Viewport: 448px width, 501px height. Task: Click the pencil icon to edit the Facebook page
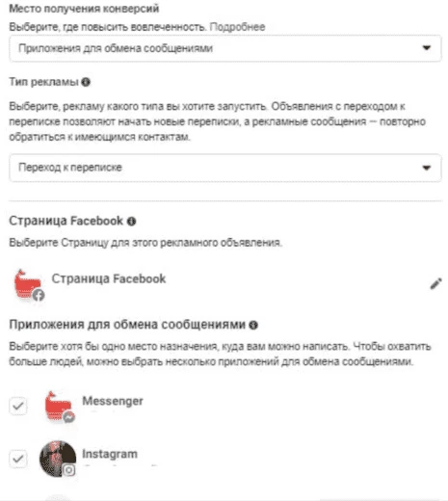435,284
